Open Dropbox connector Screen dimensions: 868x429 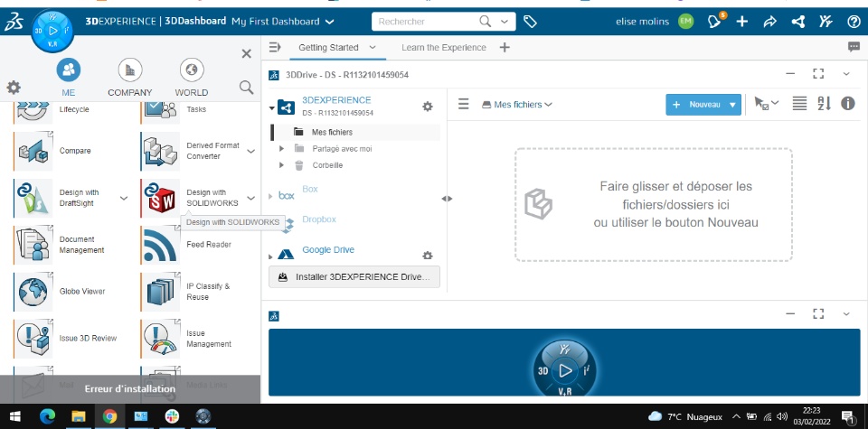(319, 219)
